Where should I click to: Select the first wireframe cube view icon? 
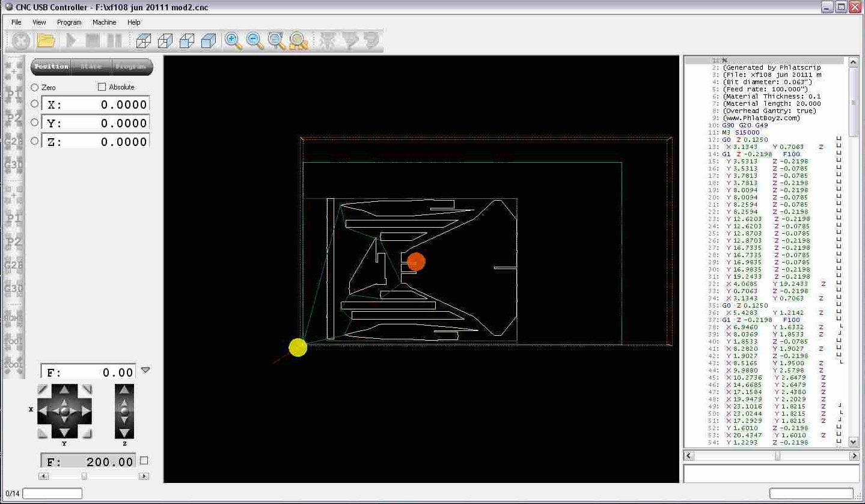point(144,41)
